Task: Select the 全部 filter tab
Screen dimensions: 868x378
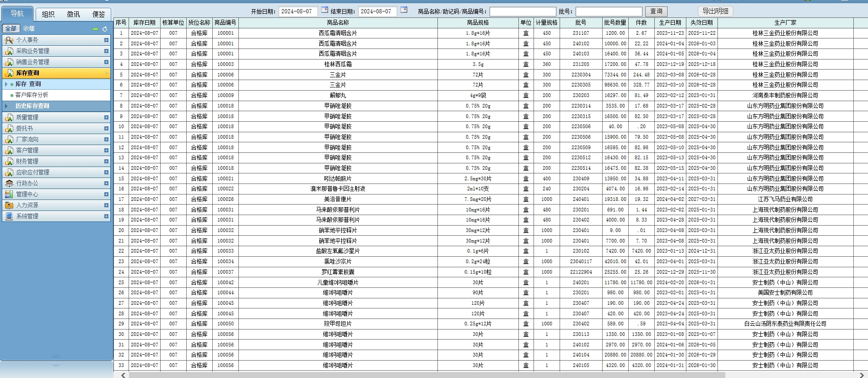Action: [x=11, y=29]
